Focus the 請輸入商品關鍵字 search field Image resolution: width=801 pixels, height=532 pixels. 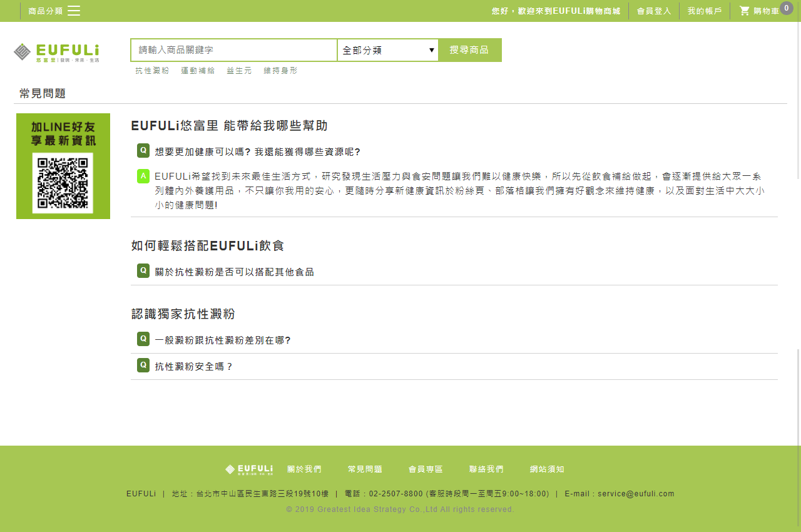(x=234, y=50)
